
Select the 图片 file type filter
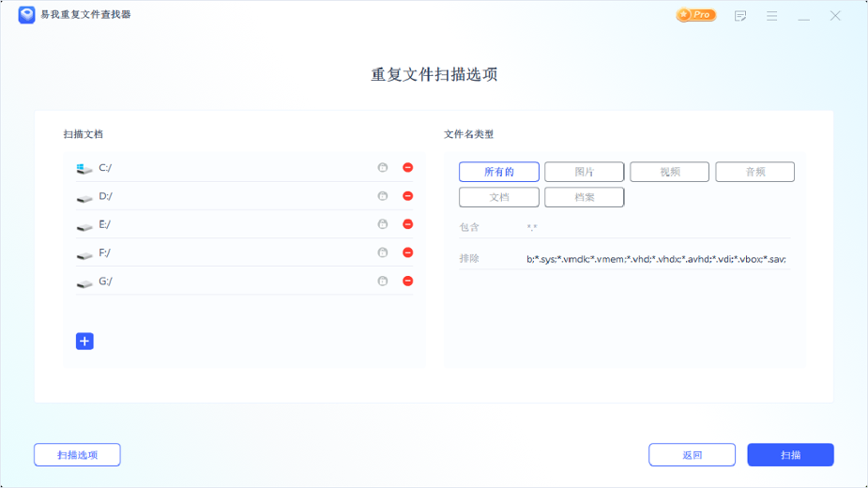point(584,172)
